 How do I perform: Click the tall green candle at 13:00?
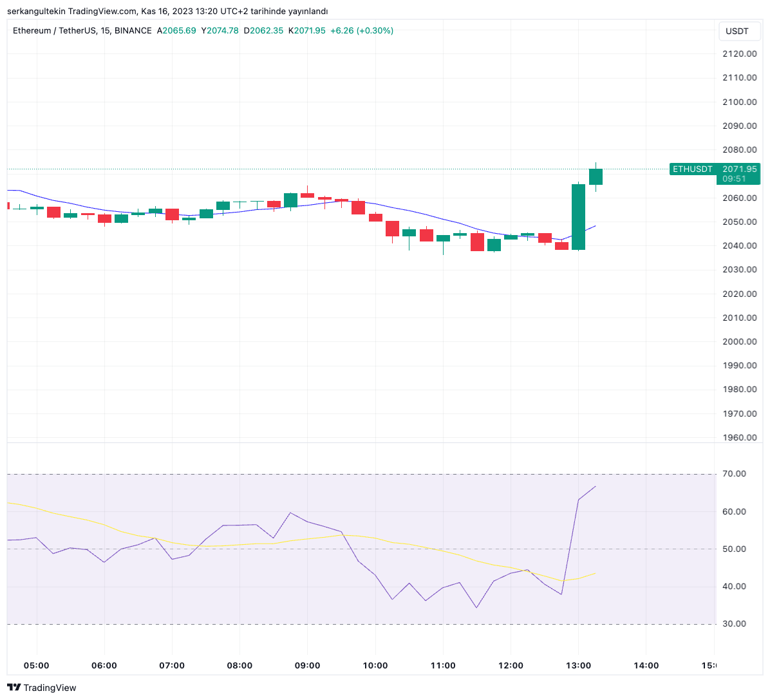point(578,216)
